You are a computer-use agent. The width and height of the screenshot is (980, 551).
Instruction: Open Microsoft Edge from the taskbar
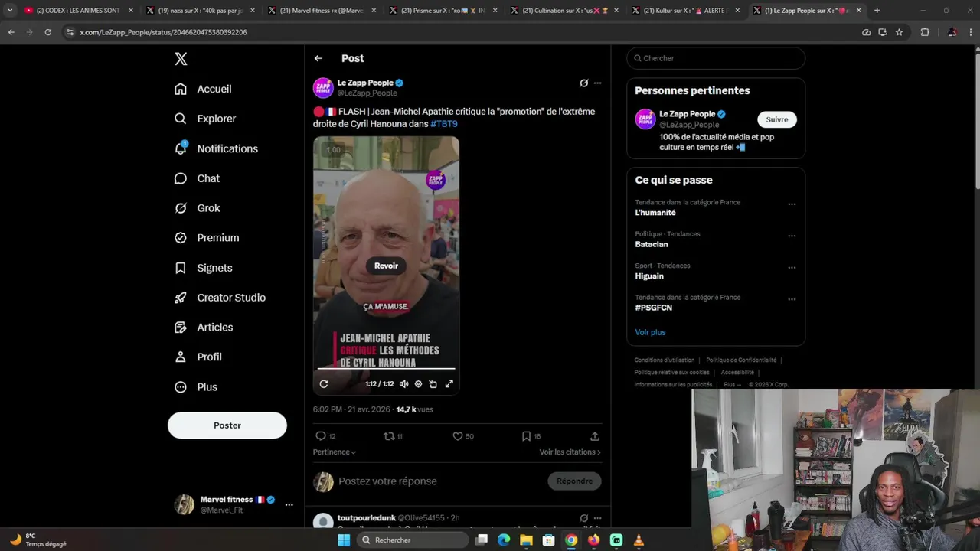(504, 540)
